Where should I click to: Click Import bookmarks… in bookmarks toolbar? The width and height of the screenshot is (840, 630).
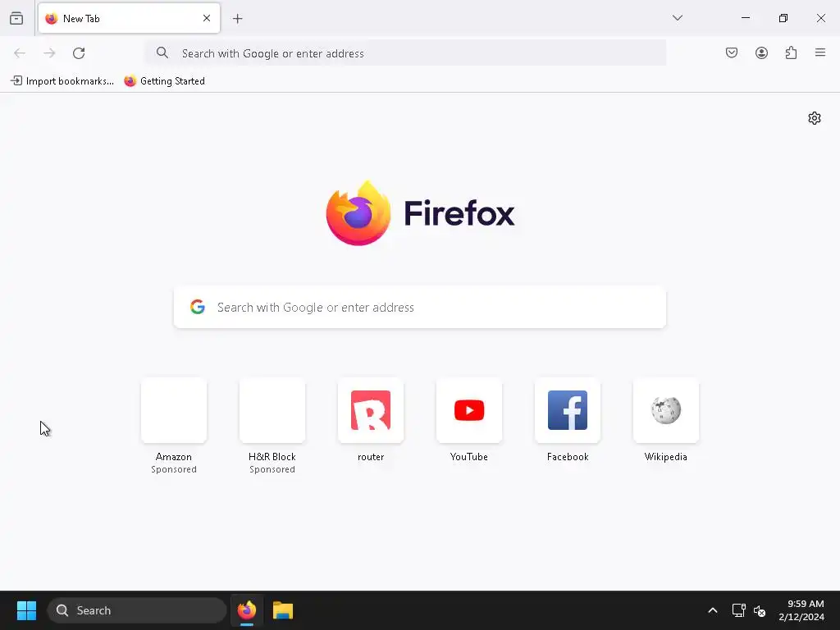[x=62, y=81]
